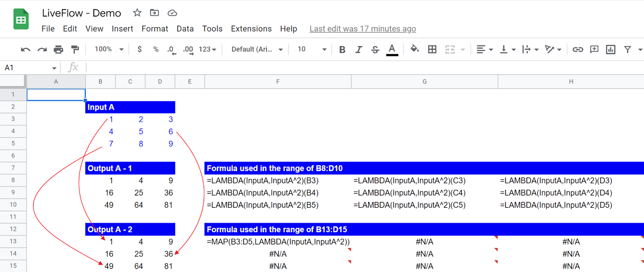
Task: Open the font size 10 dropdown
Action: point(312,49)
